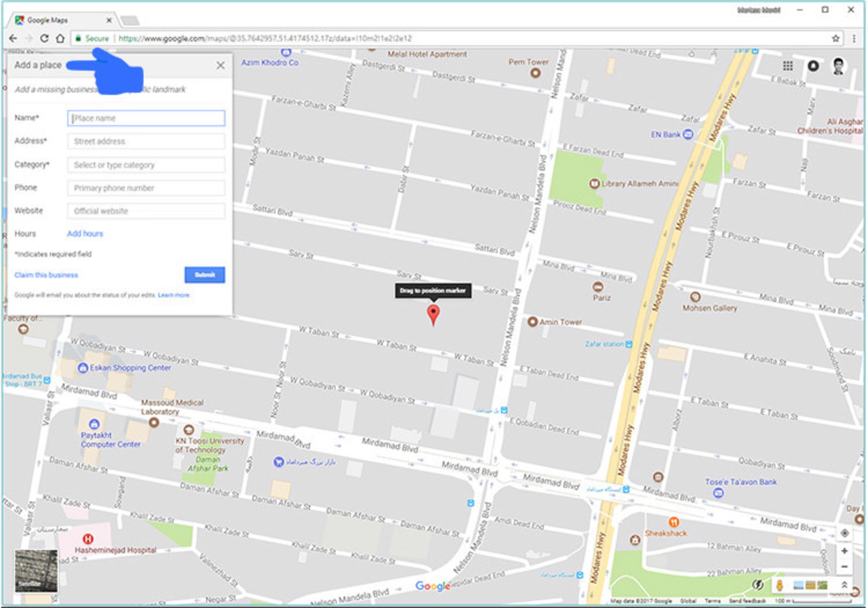Image resolution: width=868 pixels, height=608 pixels.
Task: Click the Google Maps browser tab
Action: pyautogui.click(x=63, y=20)
